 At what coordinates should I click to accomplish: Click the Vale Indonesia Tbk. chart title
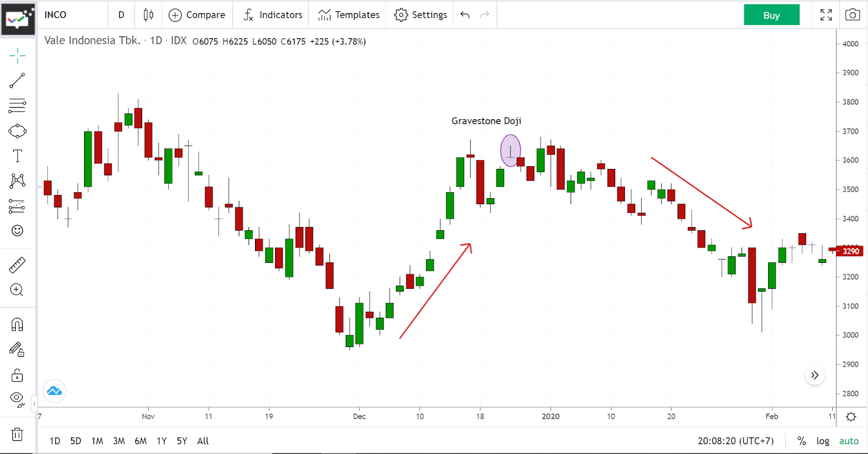[x=92, y=41]
